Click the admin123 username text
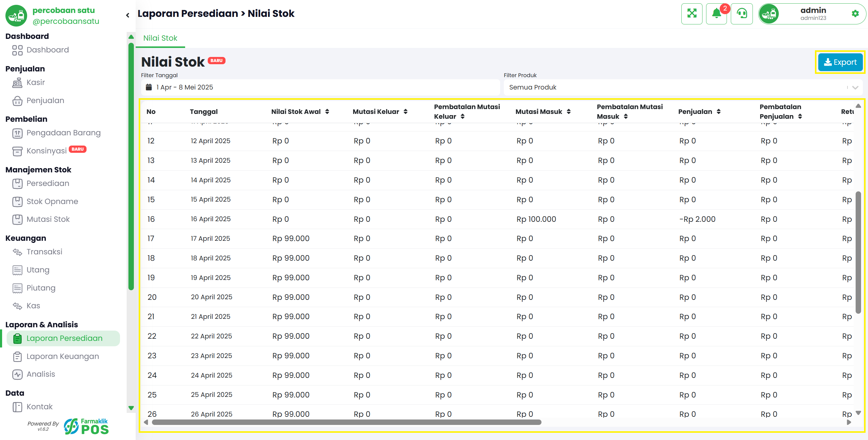Image resolution: width=868 pixels, height=440 pixels. [813, 18]
